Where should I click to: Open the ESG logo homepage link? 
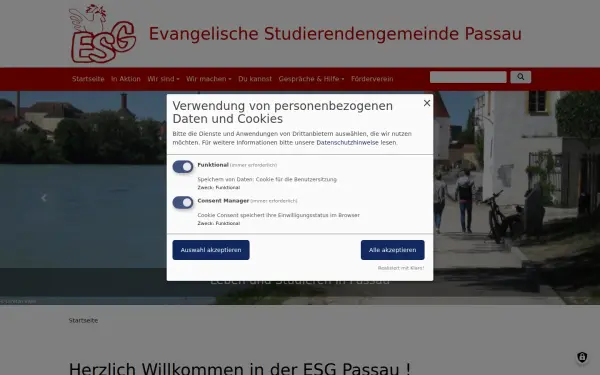click(x=103, y=33)
